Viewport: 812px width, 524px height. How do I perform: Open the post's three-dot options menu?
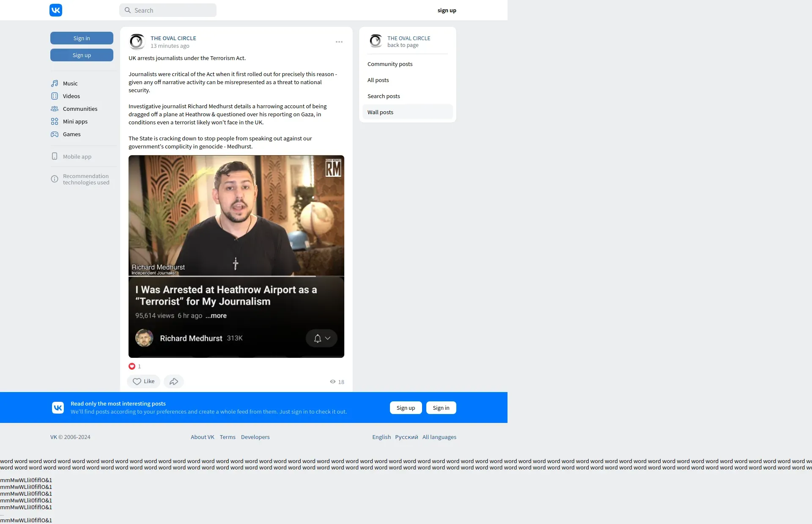pos(339,42)
